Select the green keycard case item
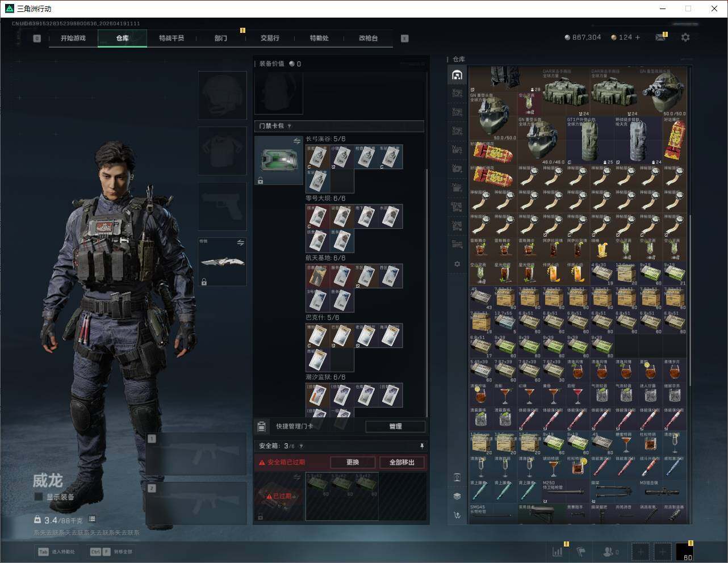Image resolution: width=728 pixels, height=563 pixels. pyautogui.click(x=279, y=160)
